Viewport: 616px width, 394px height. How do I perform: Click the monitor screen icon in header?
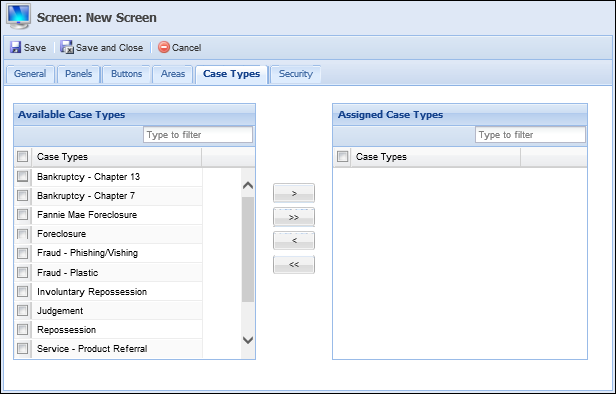[18, 16]
